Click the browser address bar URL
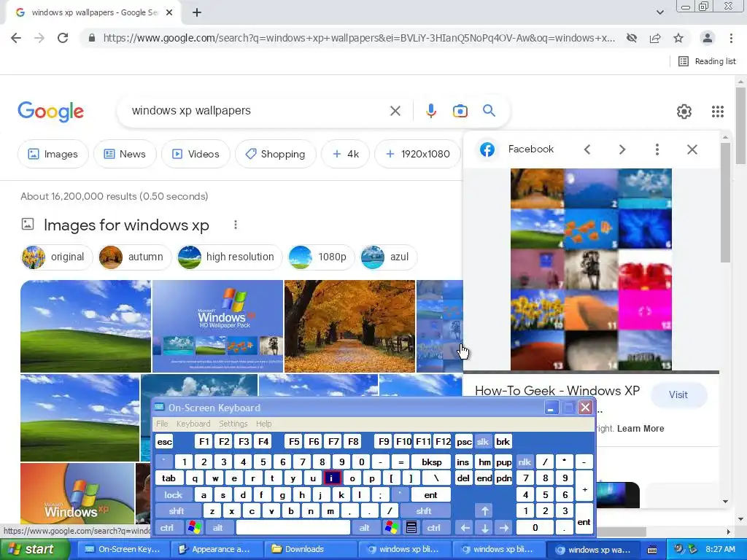747x560 pixels. 359,38
